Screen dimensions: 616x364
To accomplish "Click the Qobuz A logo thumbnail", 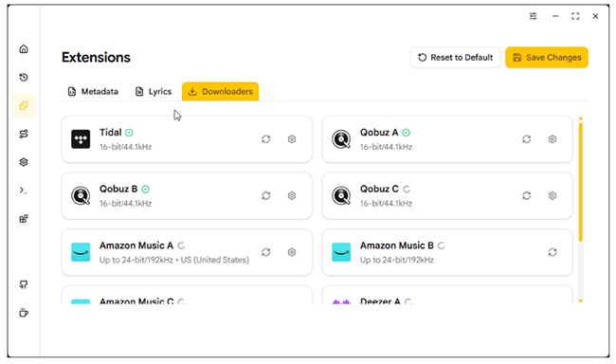I will click(341, 139).
